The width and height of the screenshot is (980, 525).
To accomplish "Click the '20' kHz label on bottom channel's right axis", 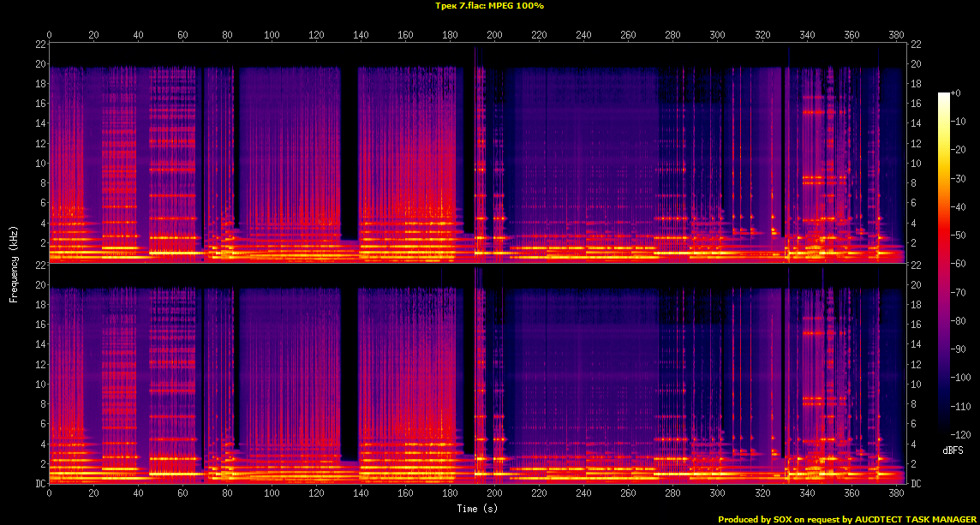I will pos(916,285).
